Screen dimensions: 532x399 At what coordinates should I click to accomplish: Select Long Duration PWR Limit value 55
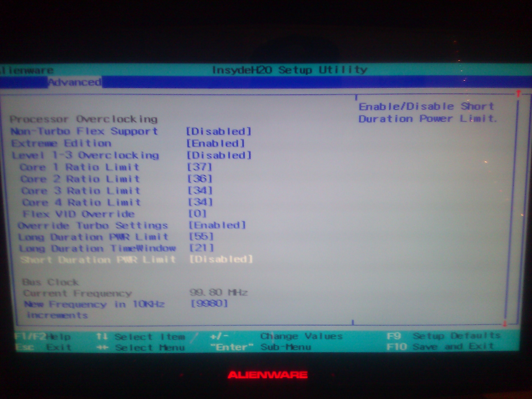[x=201, y=236]
